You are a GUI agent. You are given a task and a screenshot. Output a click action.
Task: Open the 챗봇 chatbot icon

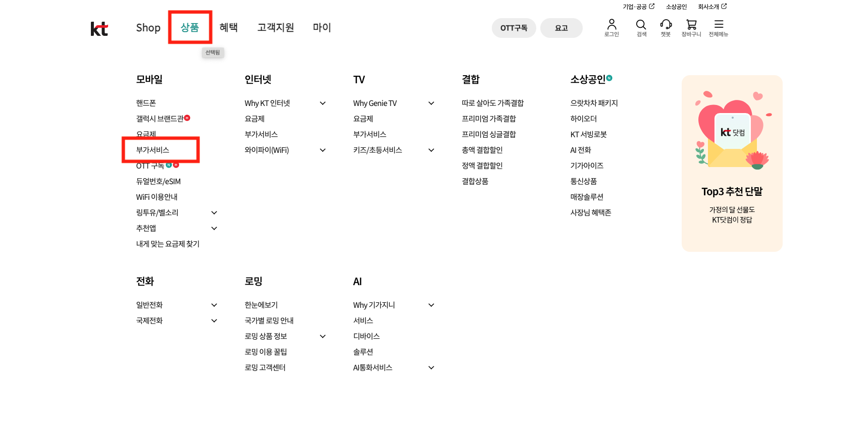tap(666, 28)
